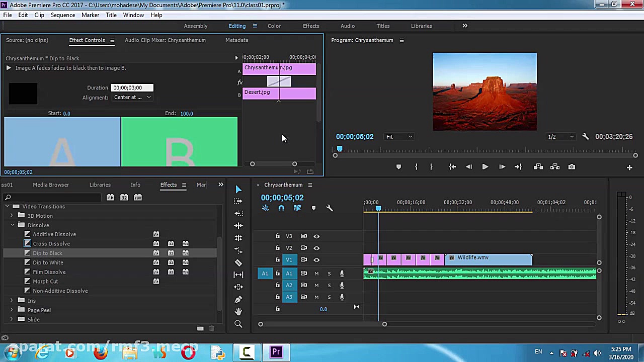Select the Hand tool

(238, 312)
